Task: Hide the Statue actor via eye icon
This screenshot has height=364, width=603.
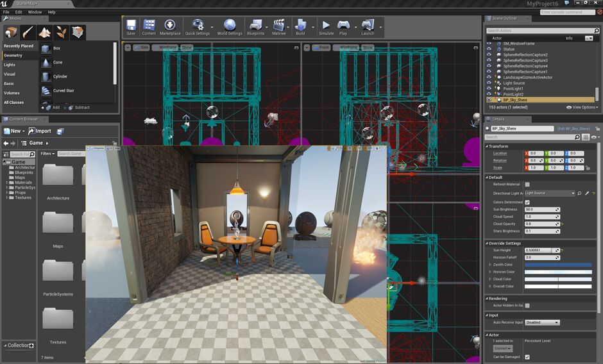Action: click(489, 49)
